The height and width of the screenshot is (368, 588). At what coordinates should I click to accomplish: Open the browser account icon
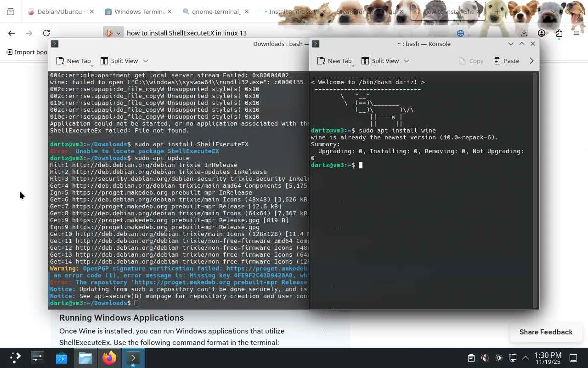point(542,33)
